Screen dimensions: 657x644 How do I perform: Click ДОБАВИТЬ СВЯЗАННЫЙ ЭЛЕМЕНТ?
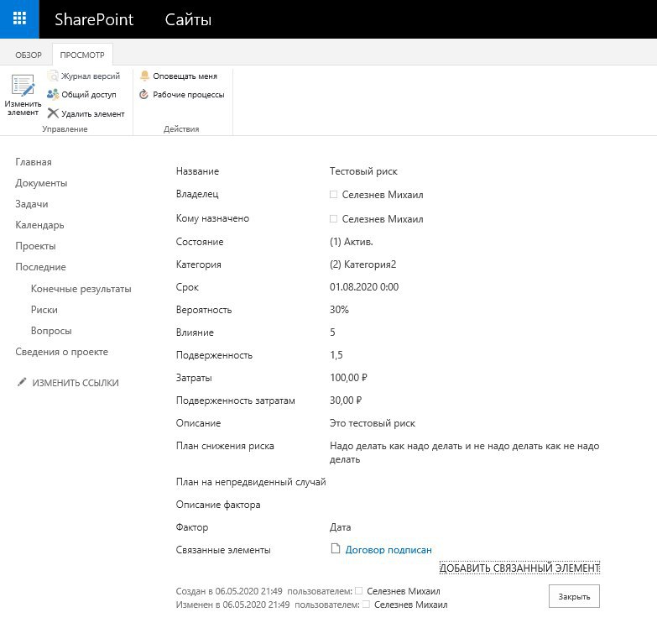click(519, 568)
